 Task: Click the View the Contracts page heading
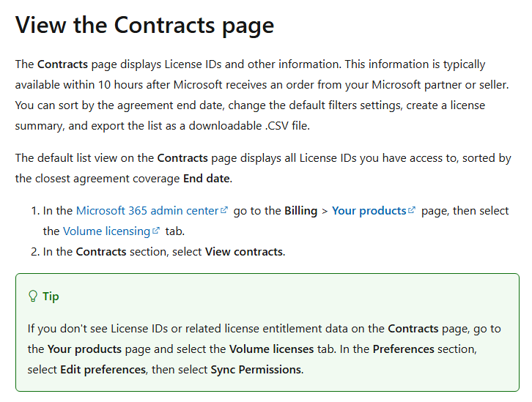[x=144, y=25]
